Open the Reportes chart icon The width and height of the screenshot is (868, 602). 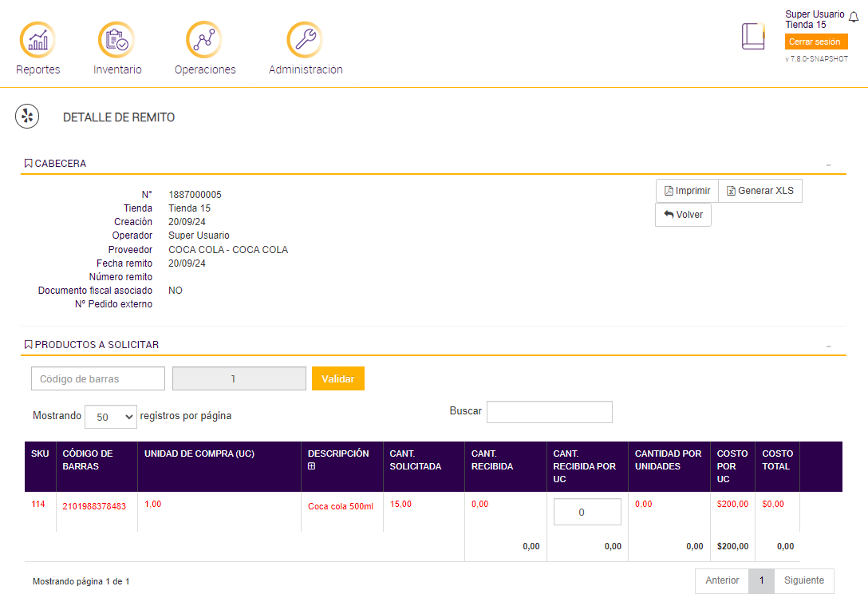(x=37, y=39)
